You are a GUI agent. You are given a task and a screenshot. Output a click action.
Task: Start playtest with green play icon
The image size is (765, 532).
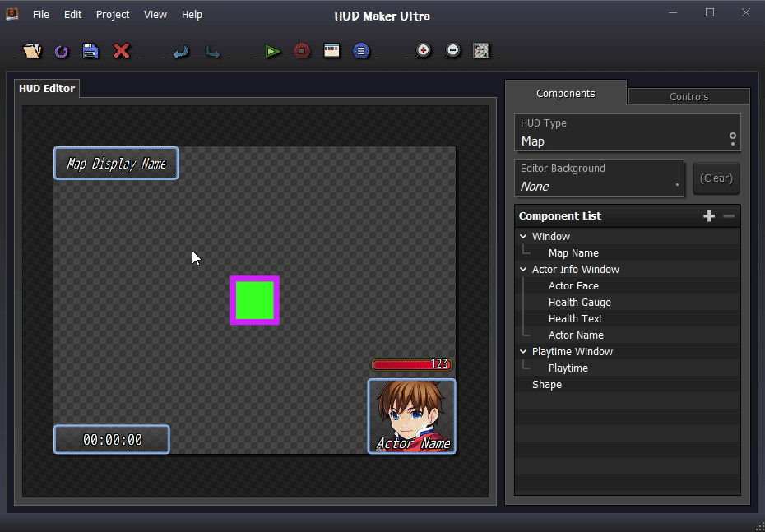(273, 51)
